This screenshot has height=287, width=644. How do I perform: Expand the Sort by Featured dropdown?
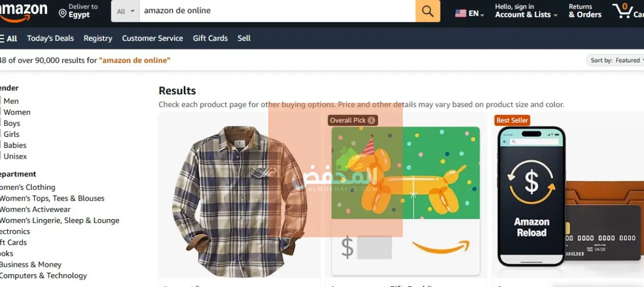click(615, 60)
